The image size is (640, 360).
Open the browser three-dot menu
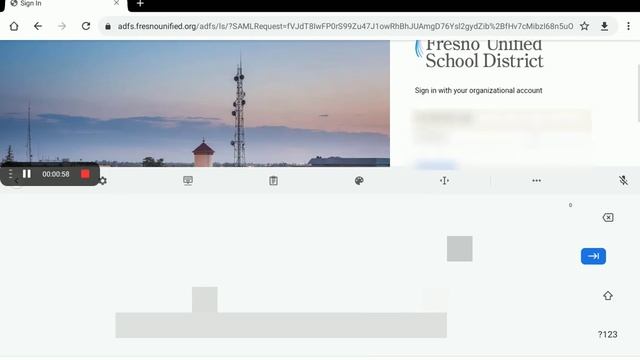(628, 26)
